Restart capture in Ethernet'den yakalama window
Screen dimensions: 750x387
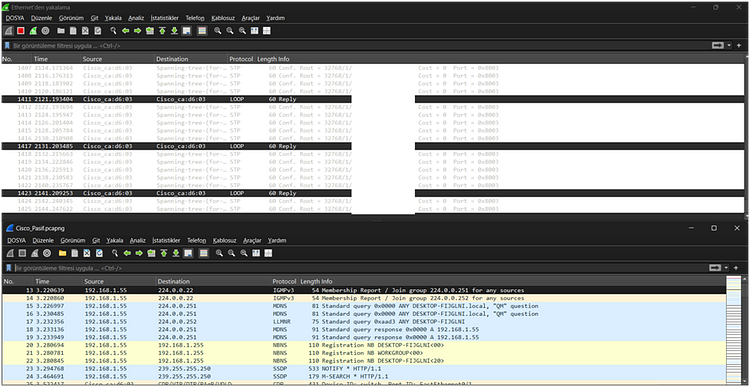[x=33, y=31]
